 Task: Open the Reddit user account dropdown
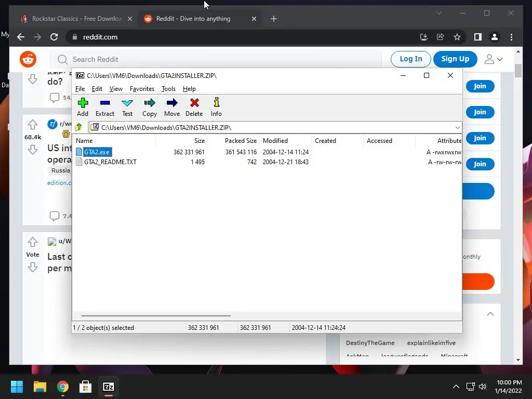(494, 59)
